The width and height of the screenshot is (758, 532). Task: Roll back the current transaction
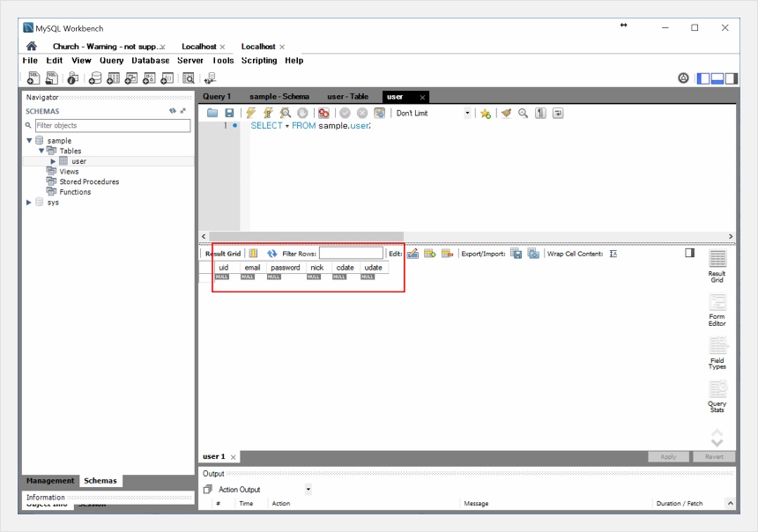(362, 113)
